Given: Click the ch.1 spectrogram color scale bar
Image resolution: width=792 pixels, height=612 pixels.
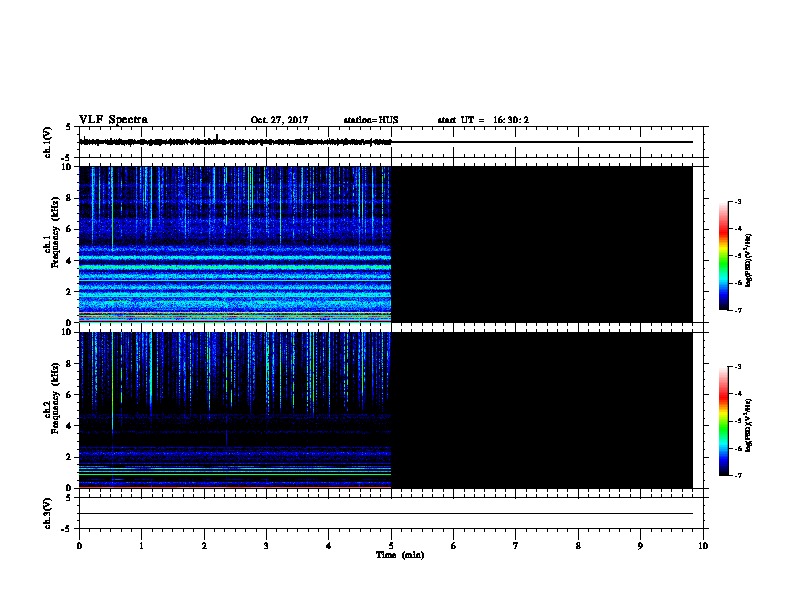Looking at the screenshot, I should pyautogui.click(x=724, y=256).
